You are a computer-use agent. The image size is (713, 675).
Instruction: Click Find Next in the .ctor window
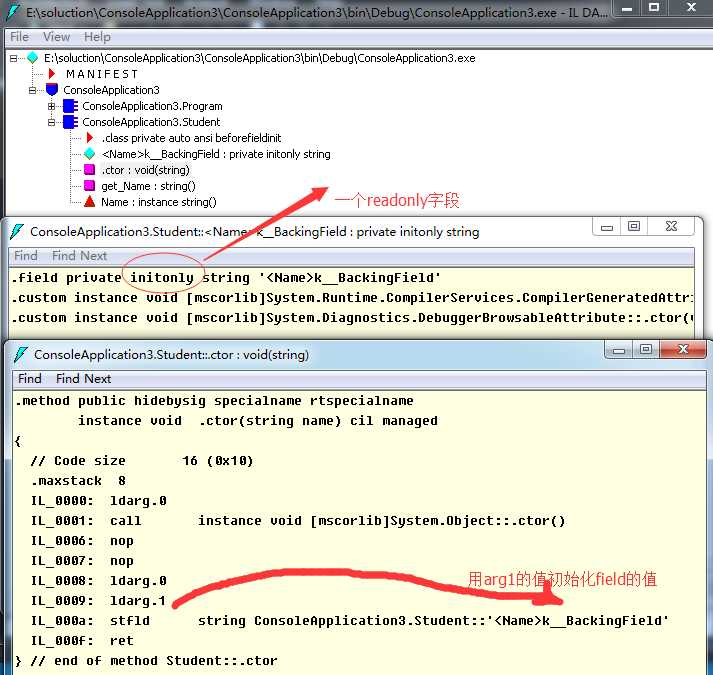[x=83, y=378]
